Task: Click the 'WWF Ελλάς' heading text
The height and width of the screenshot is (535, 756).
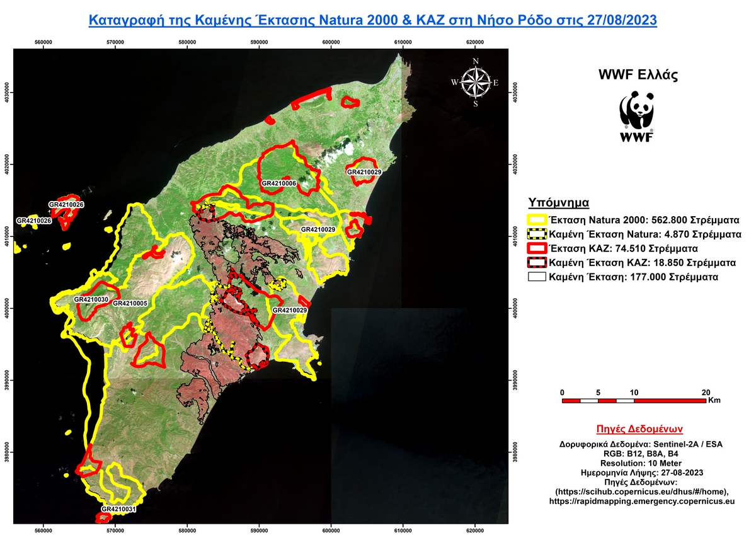Action: coord(638,75)
